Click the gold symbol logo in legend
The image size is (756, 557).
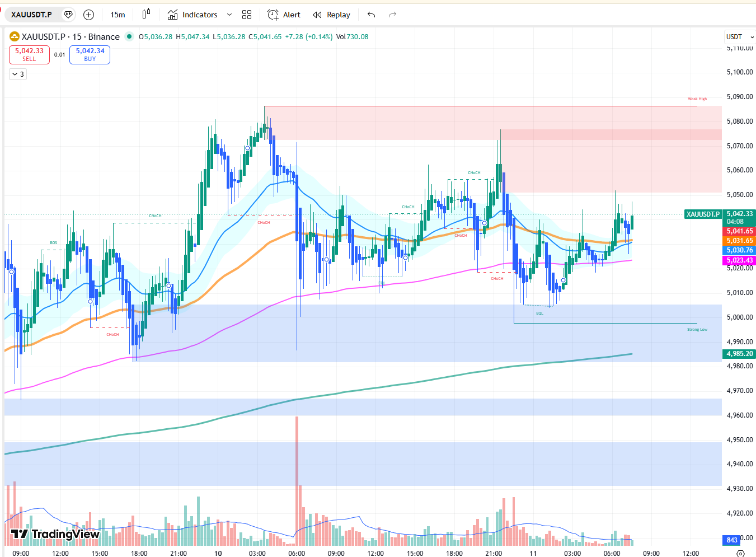coord(15,37)
